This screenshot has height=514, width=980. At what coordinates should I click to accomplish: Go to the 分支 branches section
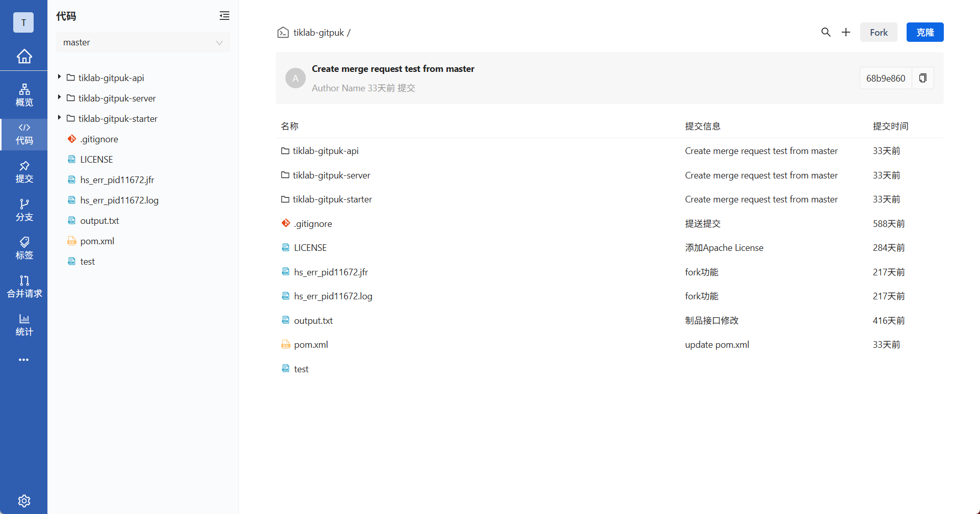click(24, 211)
